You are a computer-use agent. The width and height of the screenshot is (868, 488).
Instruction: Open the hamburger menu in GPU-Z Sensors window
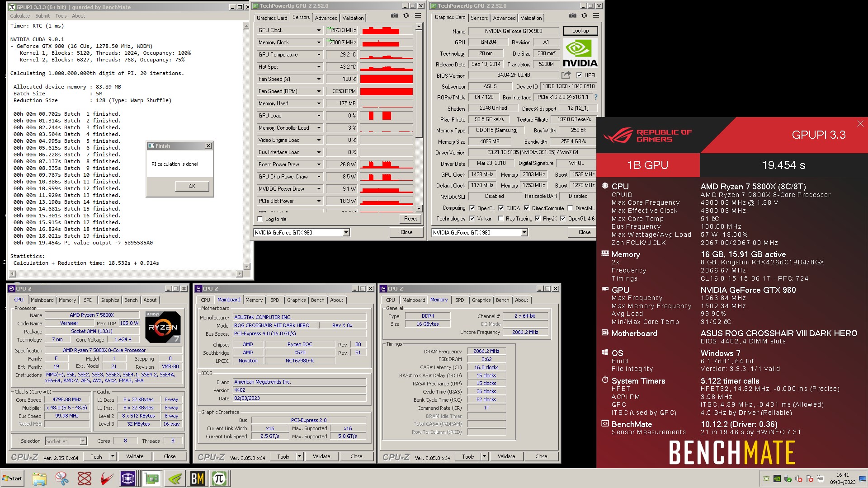click(418, 16)
